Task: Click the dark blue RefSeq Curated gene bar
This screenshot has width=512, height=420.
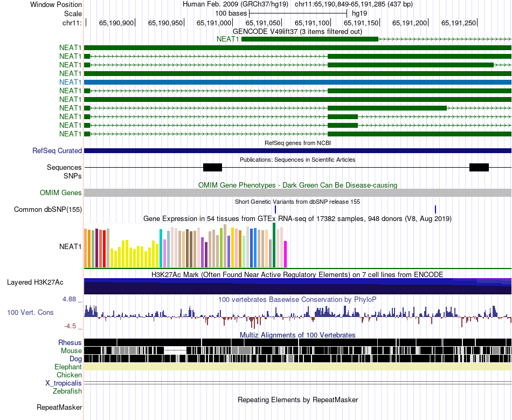Action: click(x=297, y=150)
